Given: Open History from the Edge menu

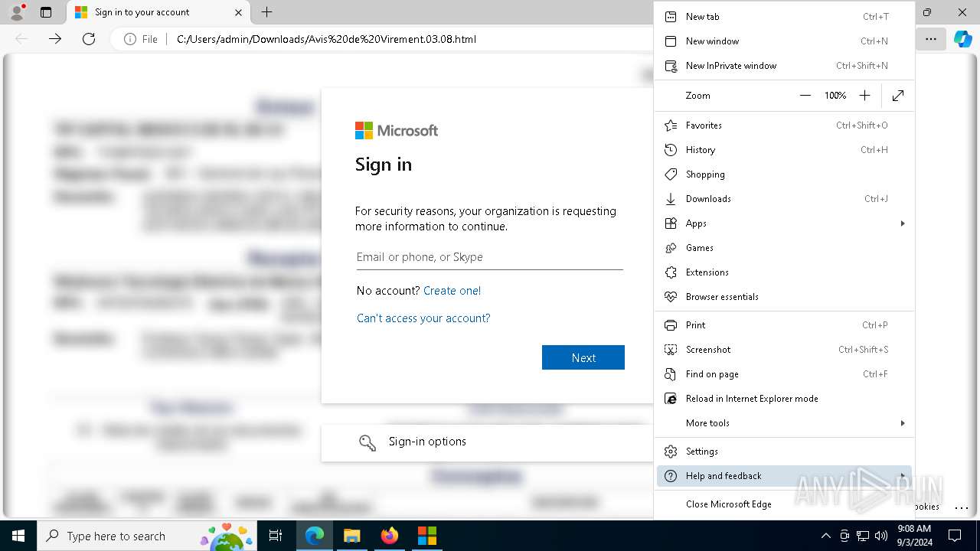Looking at the screenshot, I should tap(784, 150).
